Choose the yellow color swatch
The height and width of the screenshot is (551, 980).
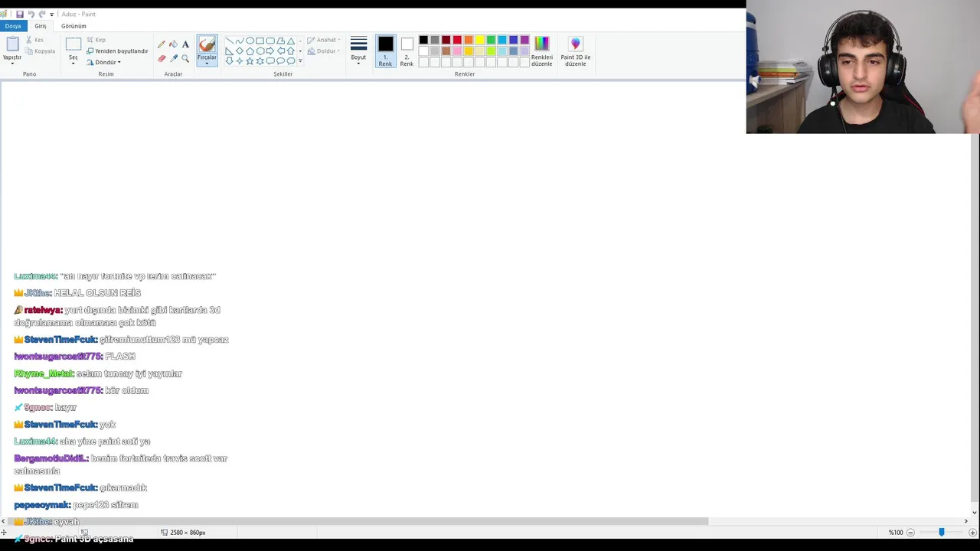(480, 40)
